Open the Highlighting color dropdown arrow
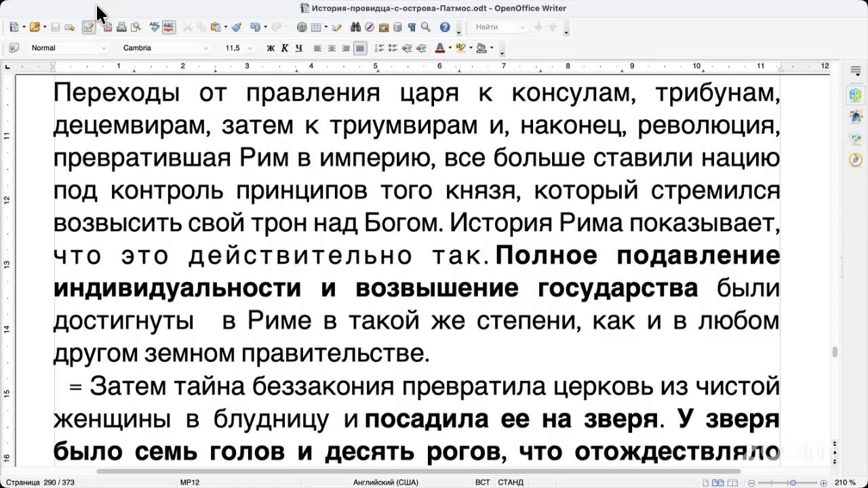 click(470, 48)
